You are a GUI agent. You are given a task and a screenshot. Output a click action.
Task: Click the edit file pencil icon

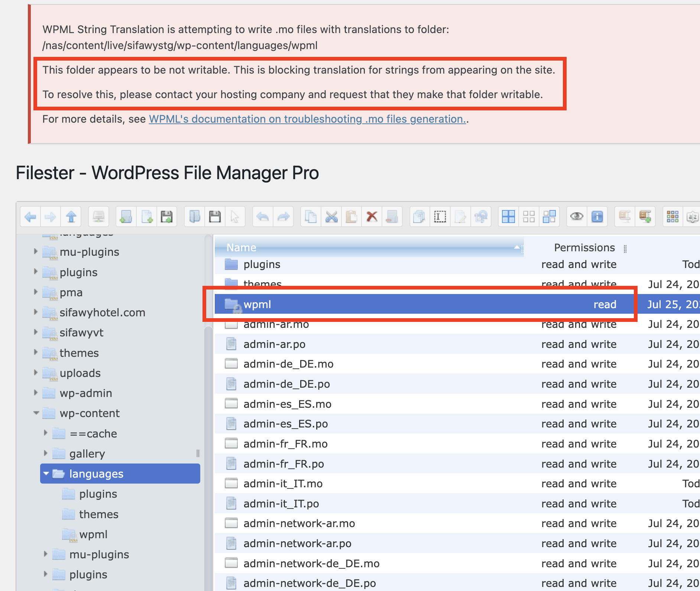(460, 216)
